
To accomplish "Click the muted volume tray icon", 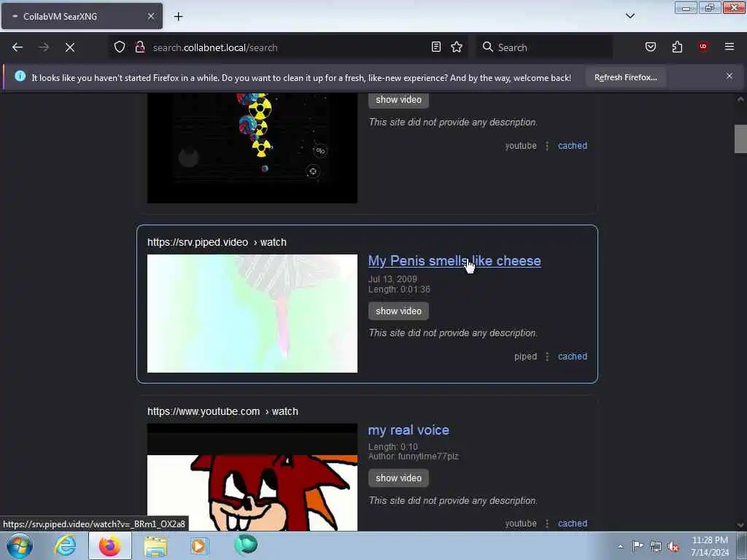I will [x=673, y=547].
